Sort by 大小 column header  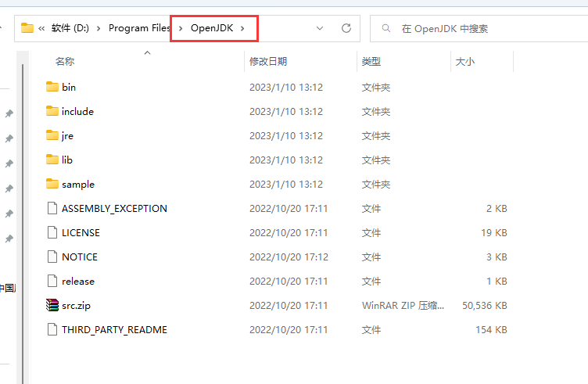(465, 61)
